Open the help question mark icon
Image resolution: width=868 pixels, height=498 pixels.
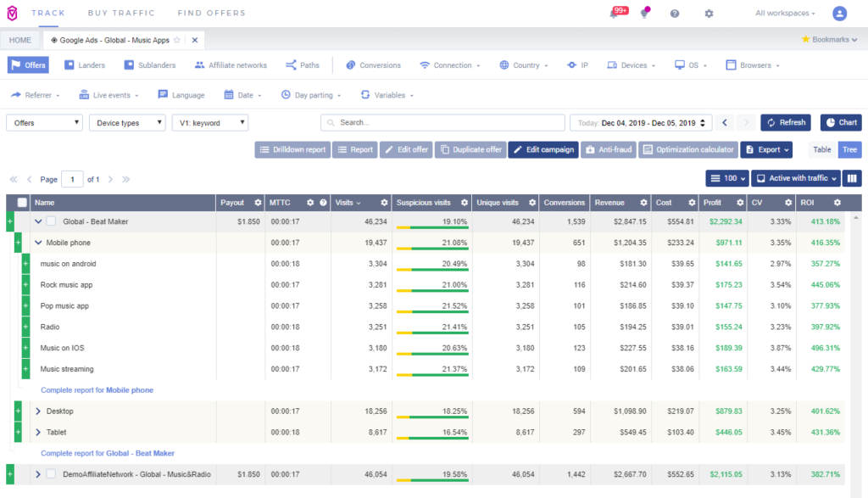coord(675,14)
